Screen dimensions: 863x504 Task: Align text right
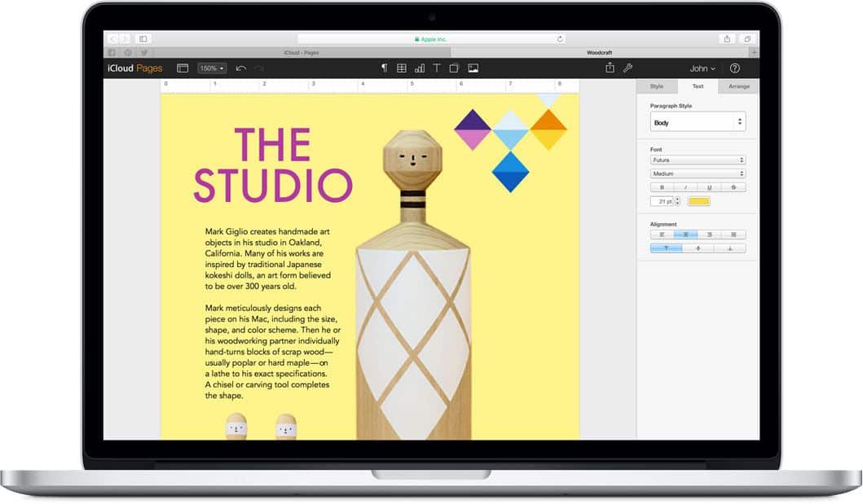(710, 234)
